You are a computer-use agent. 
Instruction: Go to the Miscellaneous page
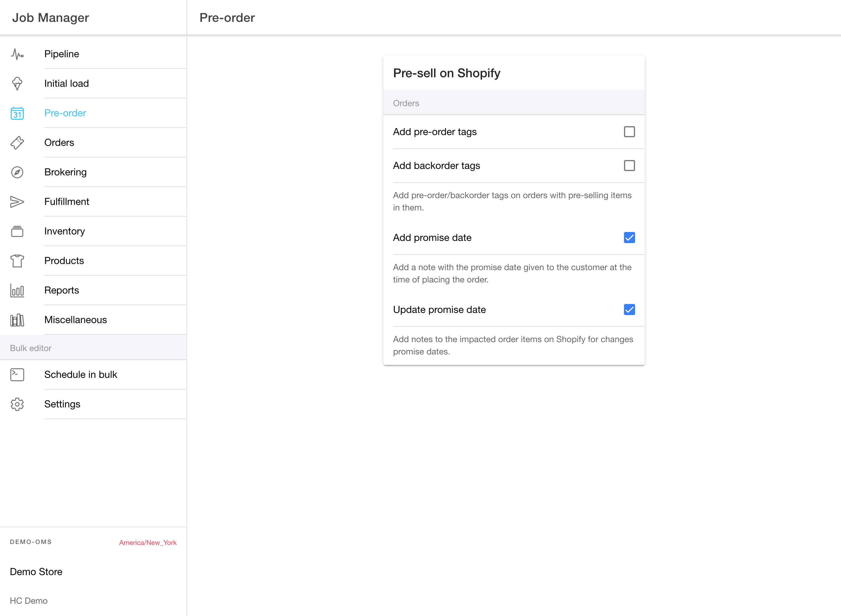(75, 320)
